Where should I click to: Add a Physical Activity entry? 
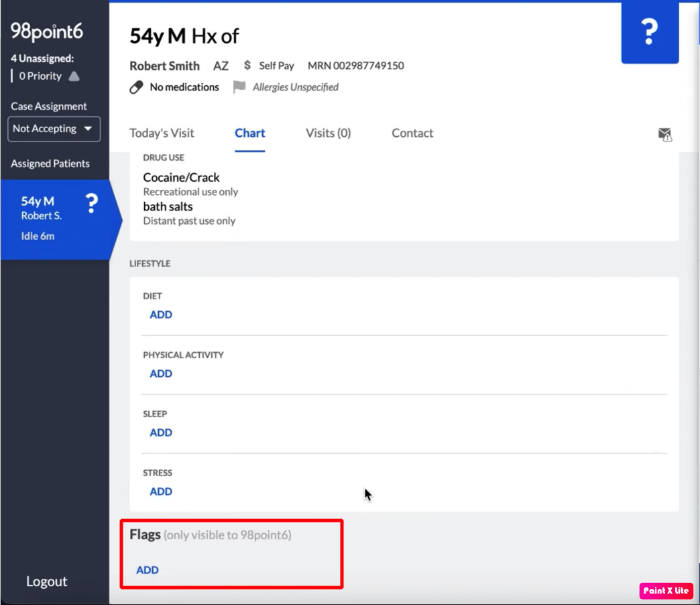pyautogui.click(x=161, y=374)
